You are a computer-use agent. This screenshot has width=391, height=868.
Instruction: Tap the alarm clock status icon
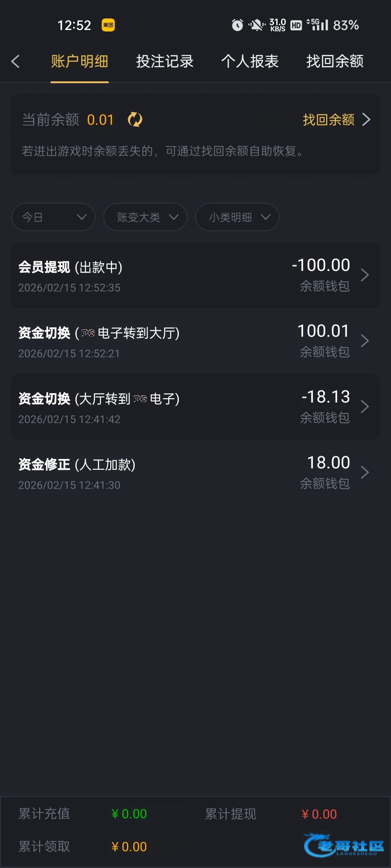click(x=237, y=25)
